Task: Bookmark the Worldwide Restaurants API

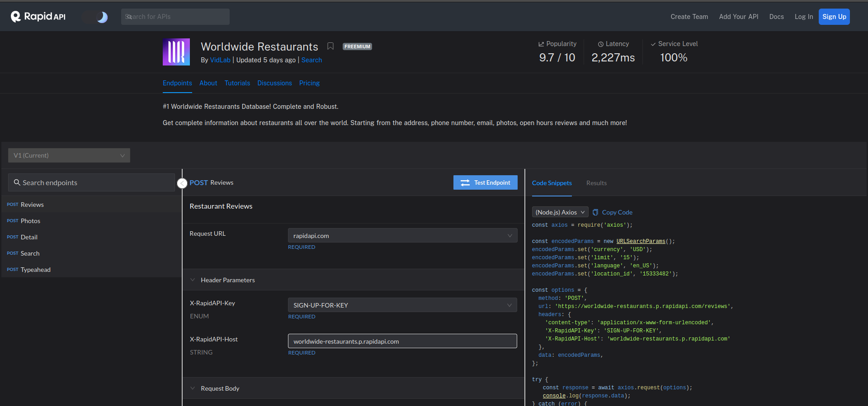Action: click(x=330, y=46)
